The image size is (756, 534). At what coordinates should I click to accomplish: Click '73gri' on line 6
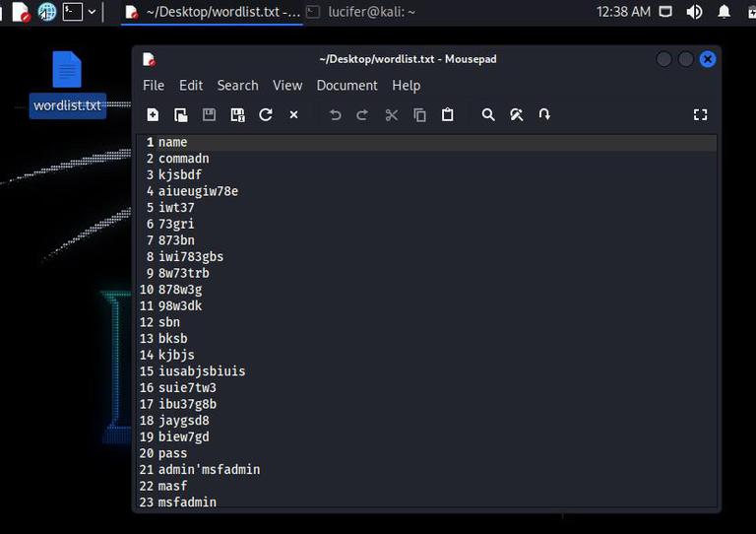[x=176, y=225]
